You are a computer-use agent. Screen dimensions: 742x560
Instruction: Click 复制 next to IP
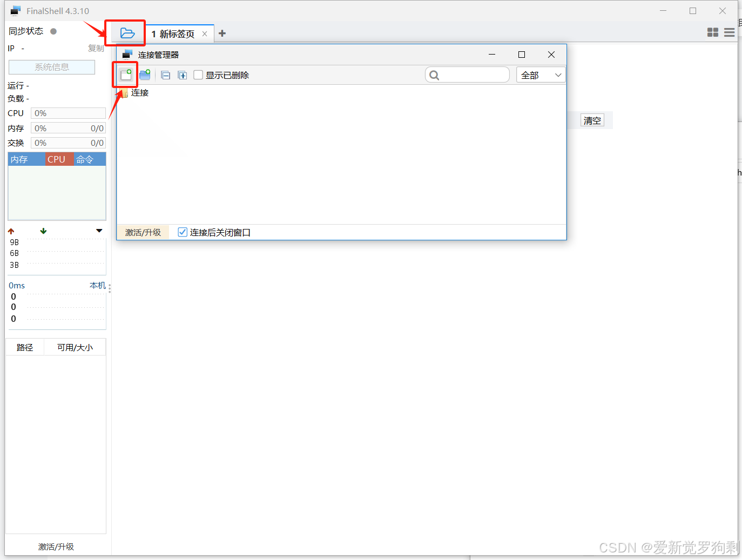(96, 48)
